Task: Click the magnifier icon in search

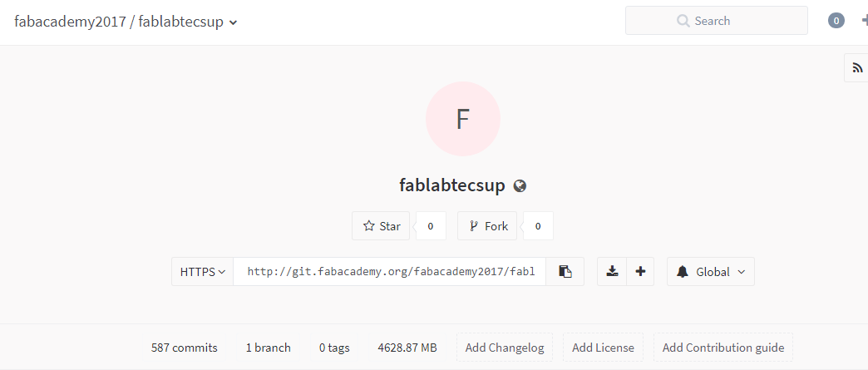Action: point(683,21)
